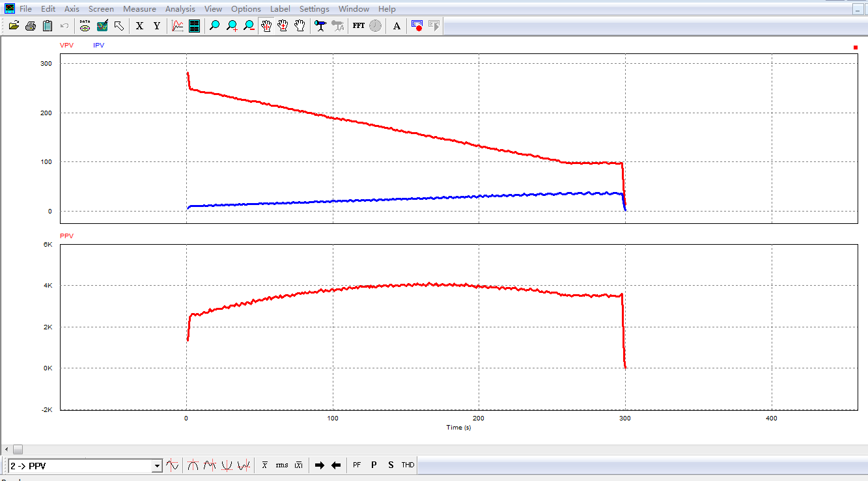Open the Options menu
868x481 pixels.
(246, 9)
